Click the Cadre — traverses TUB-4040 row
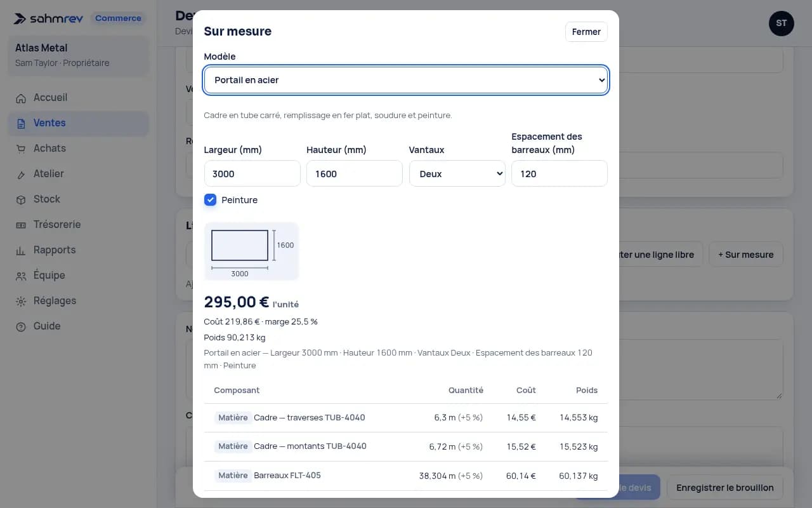The width and height of the screenshot is (812, 508). point(406,418)
